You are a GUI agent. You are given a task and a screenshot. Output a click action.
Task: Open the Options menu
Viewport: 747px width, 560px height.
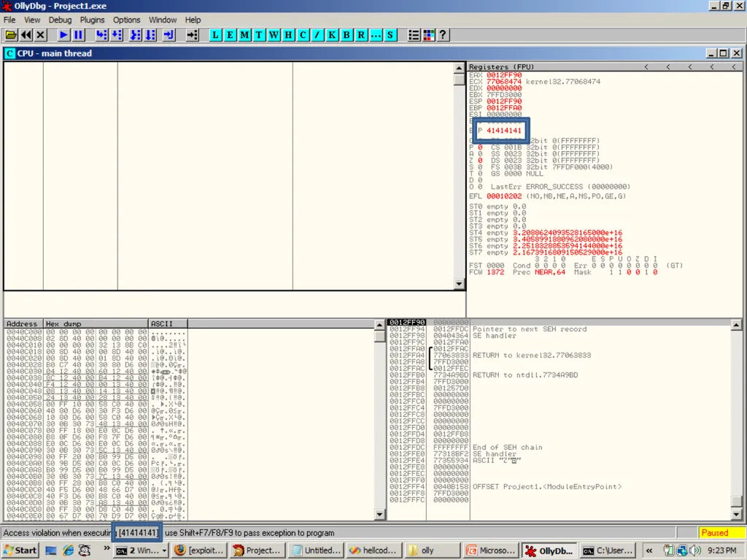(x=126, y=20)
